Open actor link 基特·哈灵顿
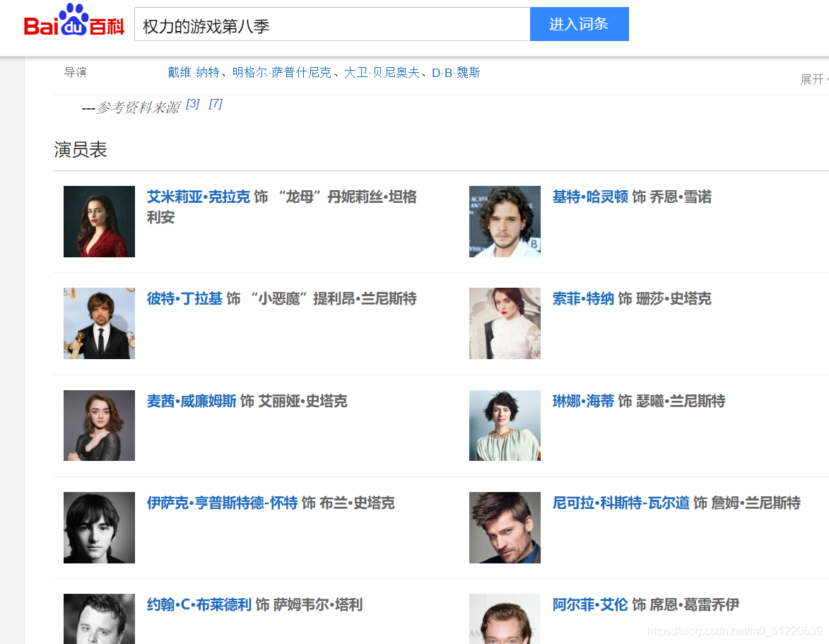Image resolution: width=829 pixels, height=644 pixels. click(590, 197)
